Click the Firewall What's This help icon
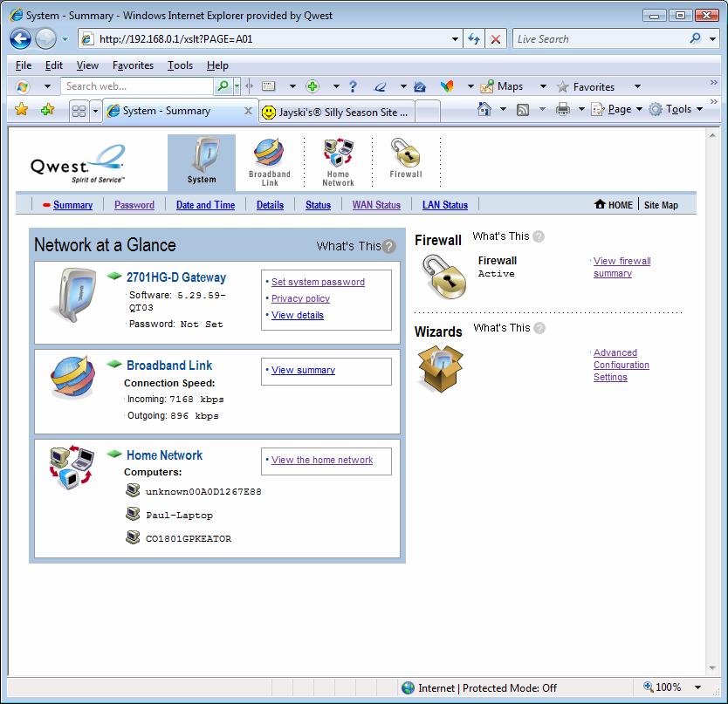This screenshot has width=728, height=704. coord(538,236)
